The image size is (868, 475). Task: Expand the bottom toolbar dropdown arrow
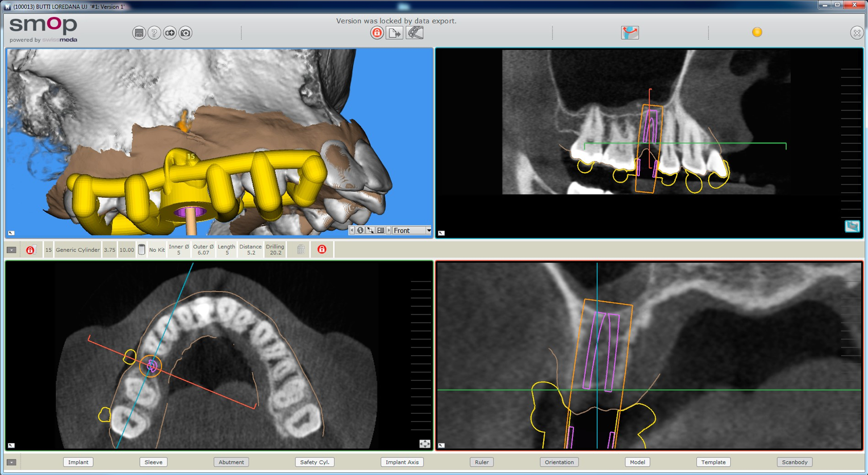point(11,462)
